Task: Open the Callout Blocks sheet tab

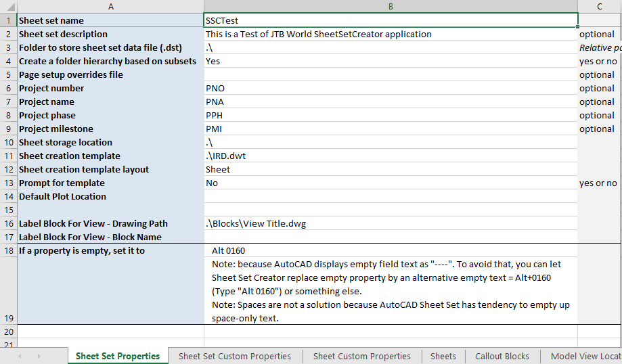Action: [503, 356]
